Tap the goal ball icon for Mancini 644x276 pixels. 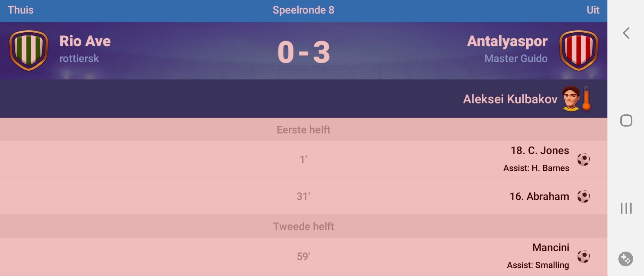coord(583,256)
